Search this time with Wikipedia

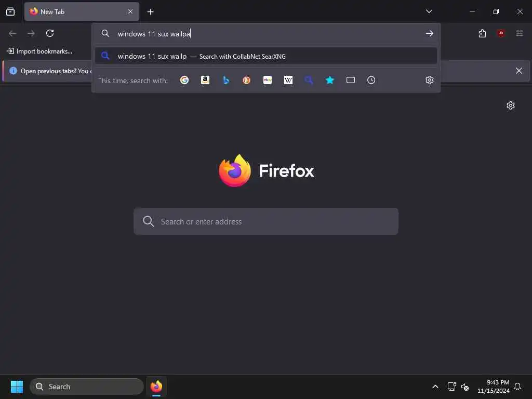coord(288,80)
